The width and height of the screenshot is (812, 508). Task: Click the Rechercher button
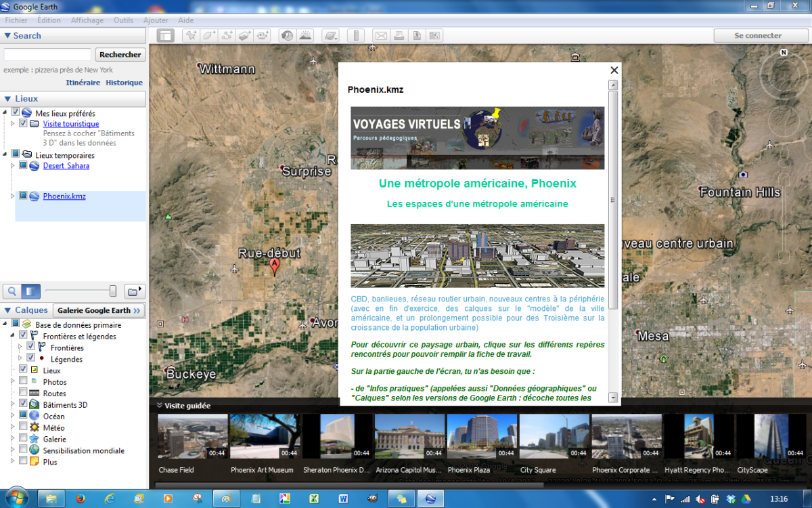click(120, 55)
